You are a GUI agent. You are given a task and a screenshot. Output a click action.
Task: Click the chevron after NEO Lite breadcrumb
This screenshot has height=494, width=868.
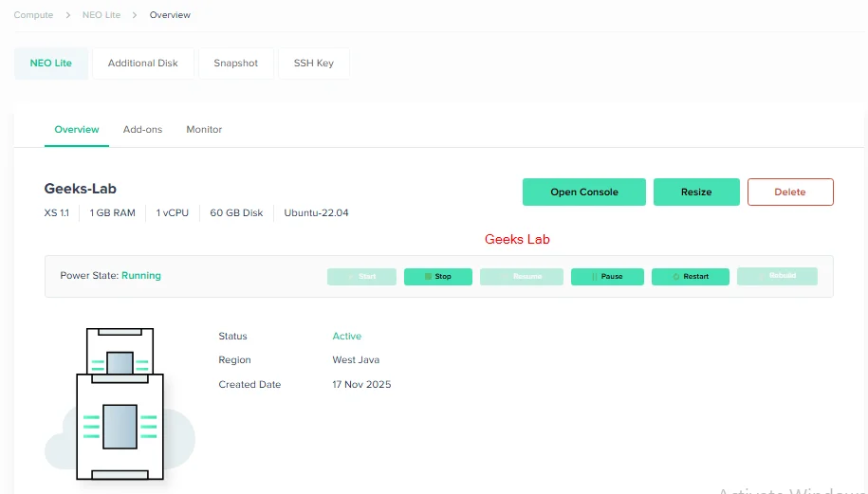tap(135, 15)
